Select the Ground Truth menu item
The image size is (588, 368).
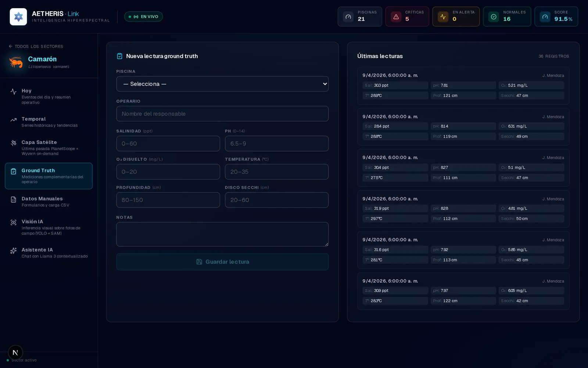point(49,176)
